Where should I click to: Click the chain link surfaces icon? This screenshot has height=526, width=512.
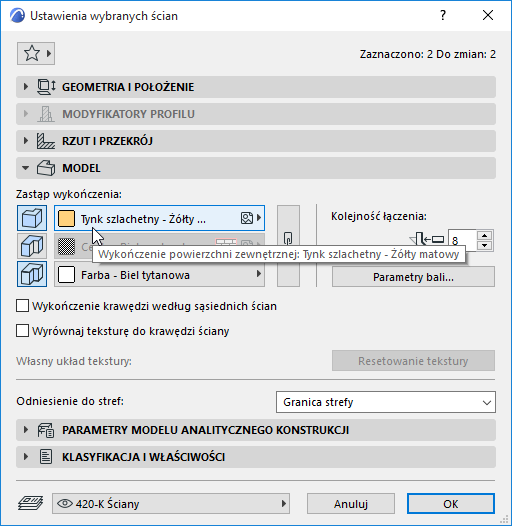[288, 239]
